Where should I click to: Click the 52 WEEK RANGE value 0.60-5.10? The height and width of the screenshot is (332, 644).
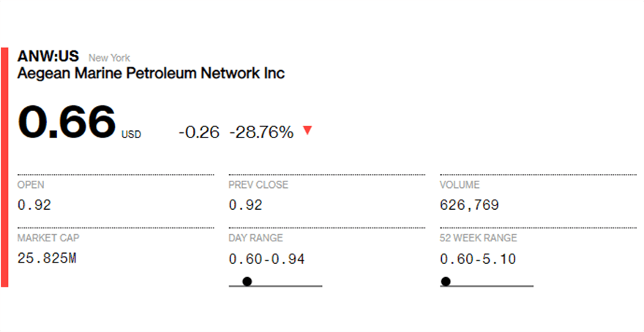click(478, 259)
